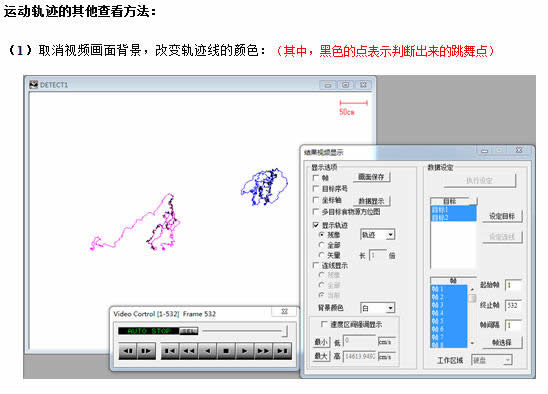Open the 轨迹 dropdown next to 残像
Screen dimensions: 548x394
click(377, 235)
